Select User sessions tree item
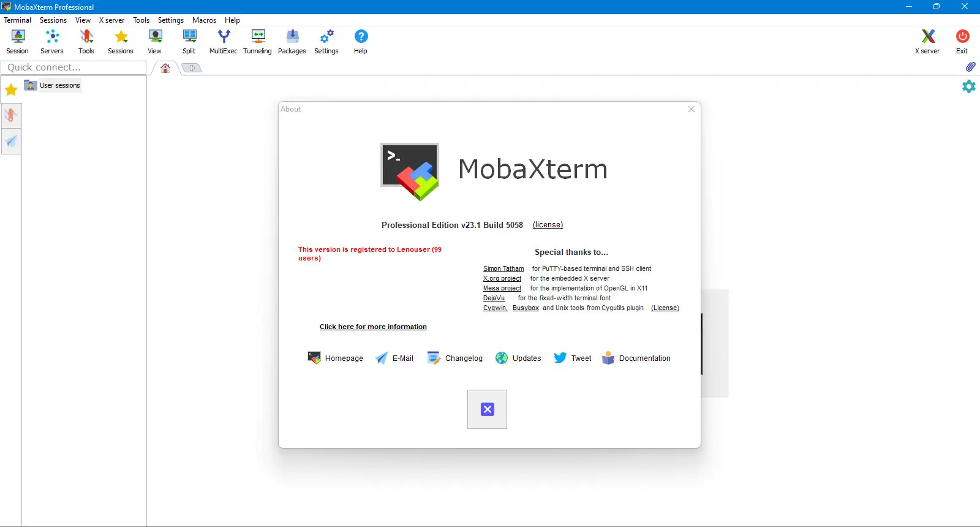This screenshot has height=527, width=980. 53,85
